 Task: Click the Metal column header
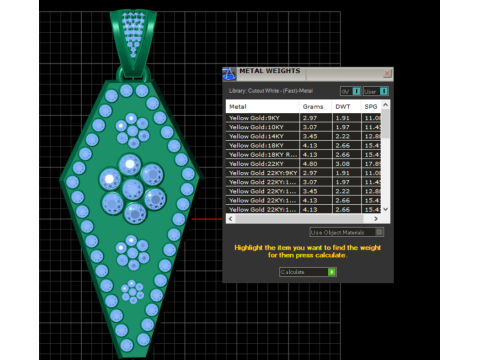pos(263,107)
